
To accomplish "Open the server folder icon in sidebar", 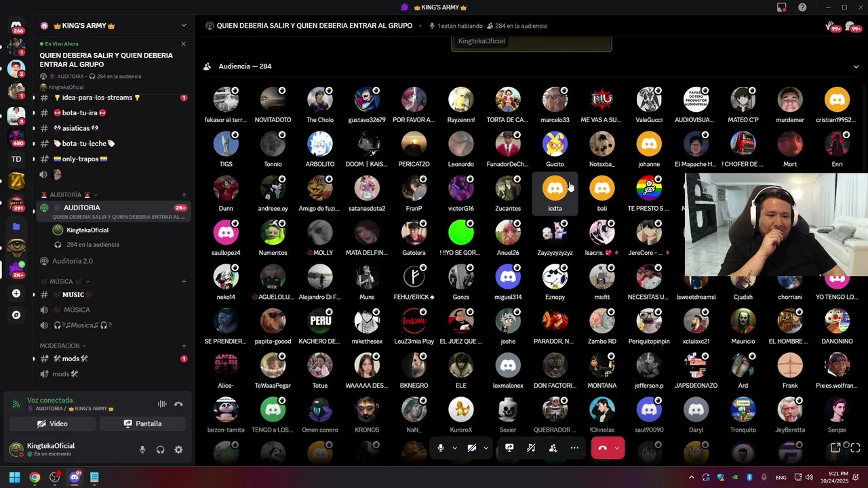I will [x=16, y=226].
